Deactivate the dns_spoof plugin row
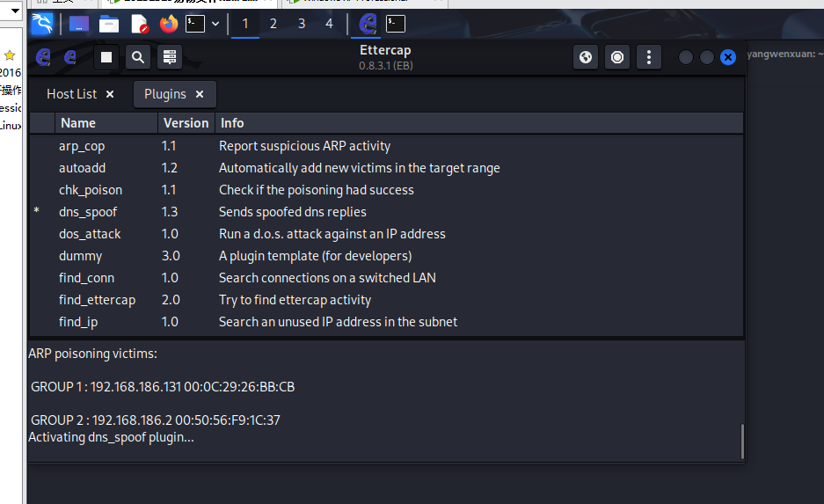Screen dimensions: 824x504 (88, 212)
